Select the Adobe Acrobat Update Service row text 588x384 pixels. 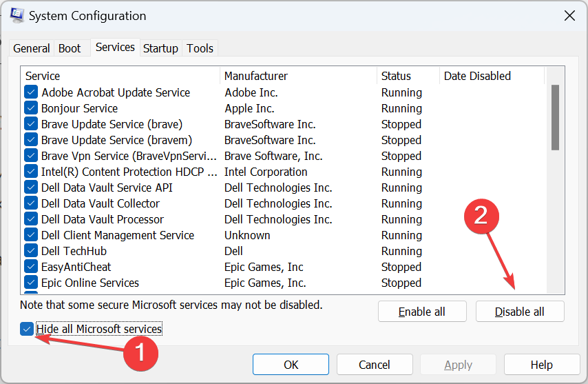click(x=116, y=92)
